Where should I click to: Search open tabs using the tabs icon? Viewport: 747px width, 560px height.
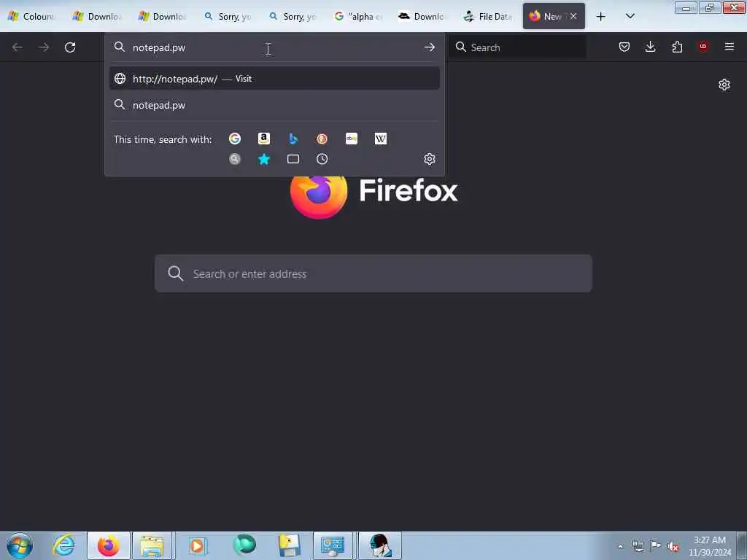click(293, 159)
